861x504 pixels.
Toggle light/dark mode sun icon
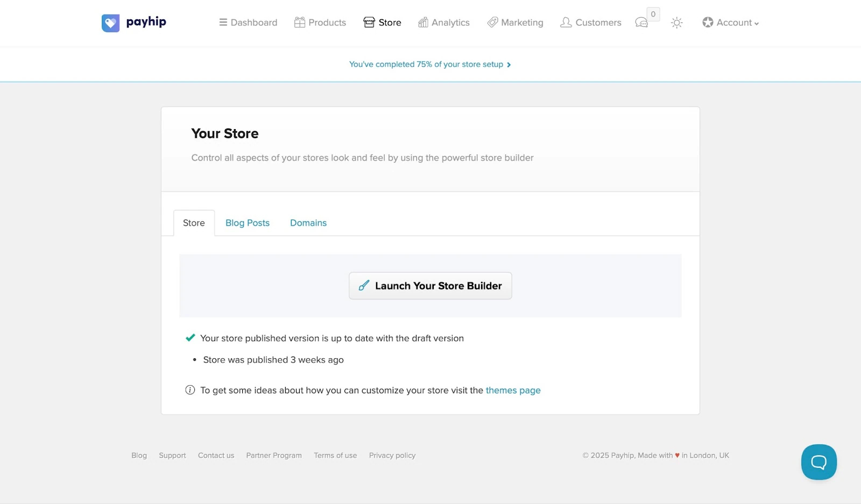coord(677,23)
